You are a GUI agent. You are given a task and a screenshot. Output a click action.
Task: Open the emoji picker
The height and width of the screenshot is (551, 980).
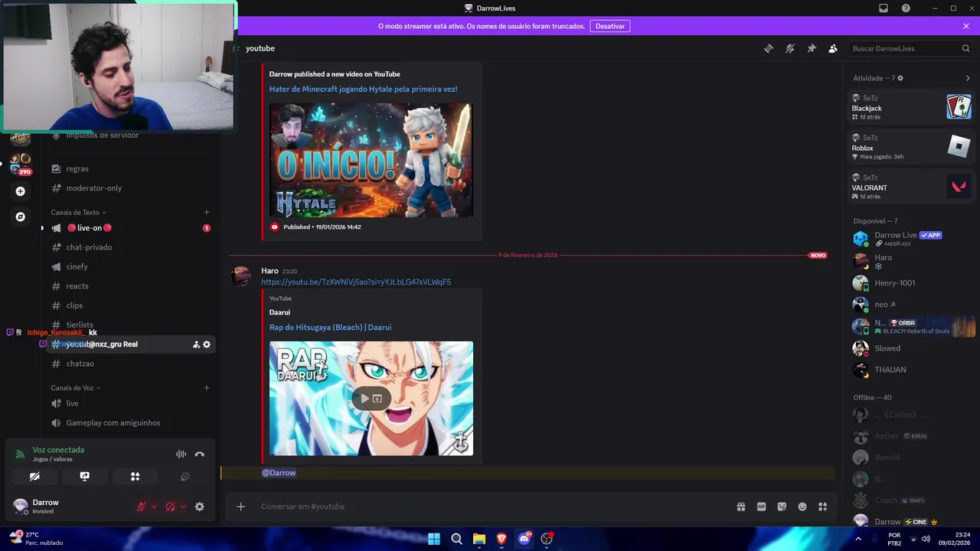[802, 507]
